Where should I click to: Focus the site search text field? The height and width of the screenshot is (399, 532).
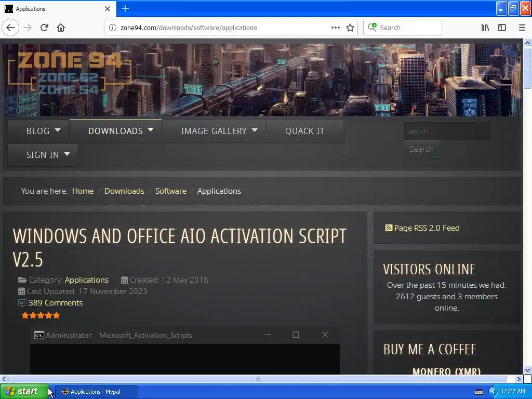(x=447, y=131)
